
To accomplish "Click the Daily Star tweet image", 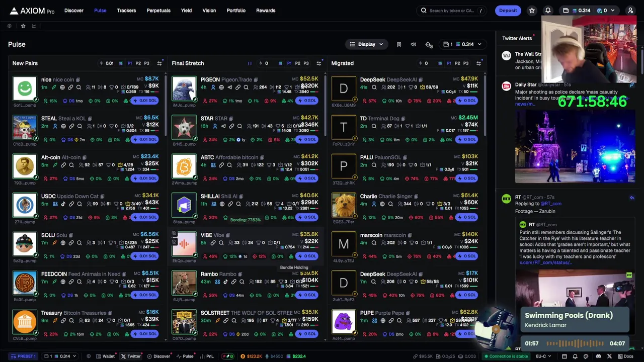I will click(575, 146).
